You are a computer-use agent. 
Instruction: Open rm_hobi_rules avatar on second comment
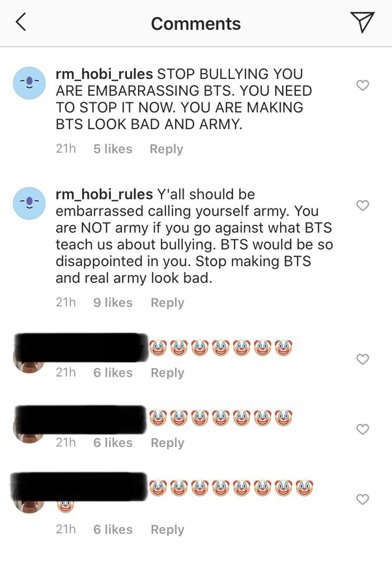(29, 203)
